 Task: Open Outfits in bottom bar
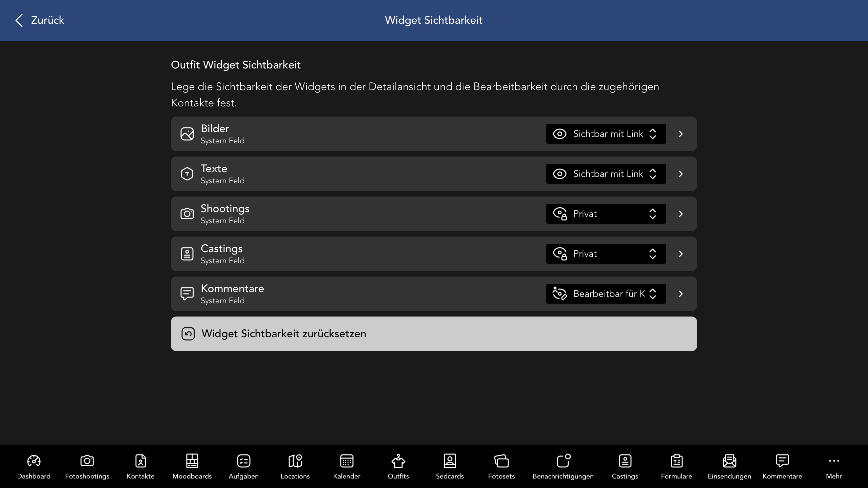pyautogui.click(x=398, y=467)
